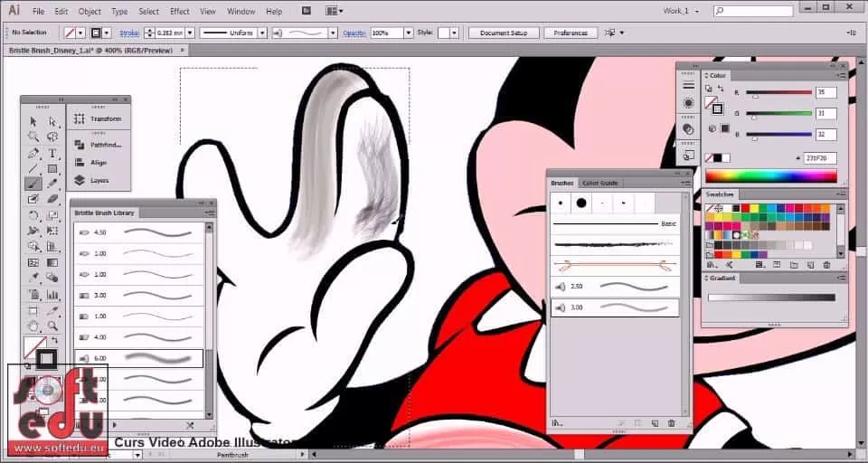Open the Window menu
The height and width of the screenshot is (463, 868).
241,11
